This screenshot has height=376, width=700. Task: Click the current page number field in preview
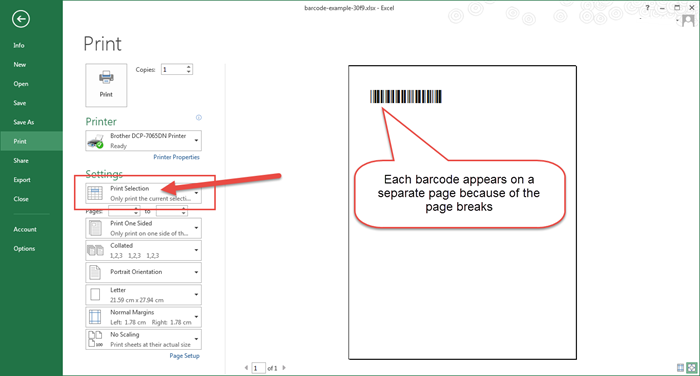coord(258,368)
